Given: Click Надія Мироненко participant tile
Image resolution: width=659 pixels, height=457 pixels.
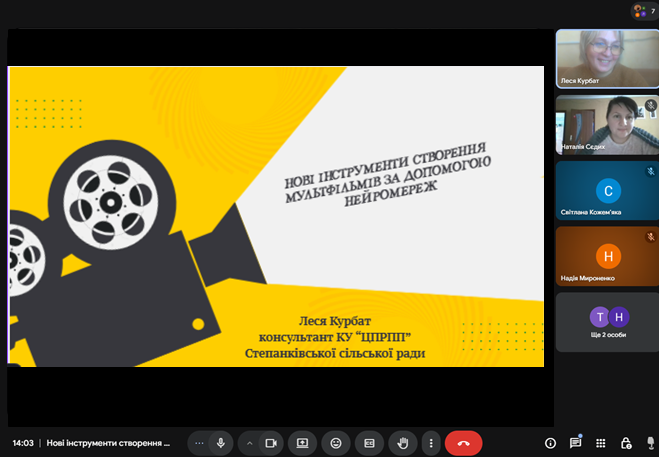Looking at the screenshot, I should coord(607,257).
